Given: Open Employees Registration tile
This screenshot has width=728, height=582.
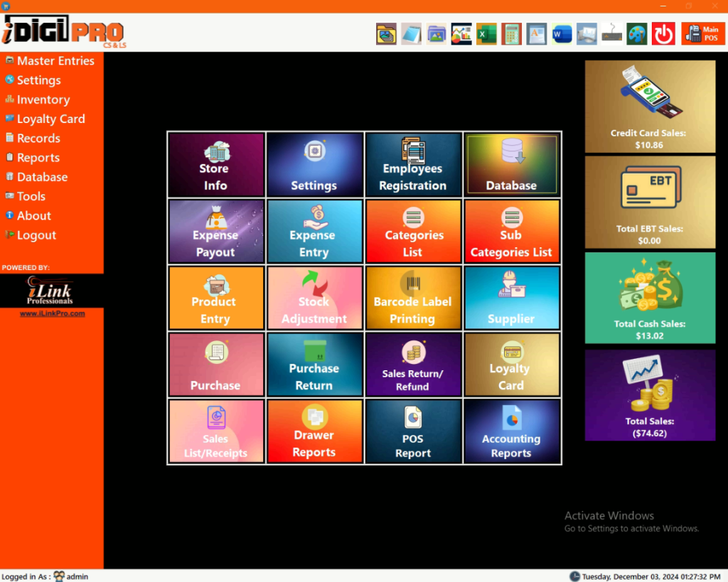Looking at the screenshot, I should (413, 165).
